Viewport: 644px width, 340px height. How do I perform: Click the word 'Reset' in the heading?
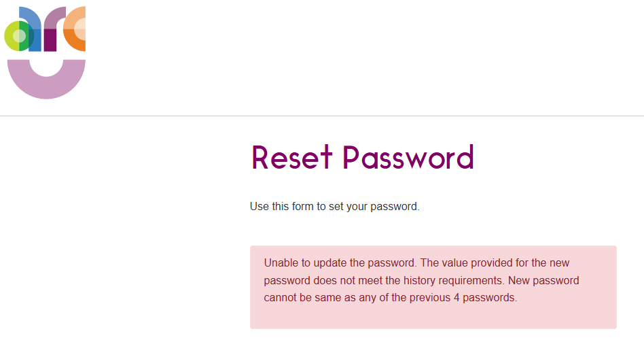(292, 158)
